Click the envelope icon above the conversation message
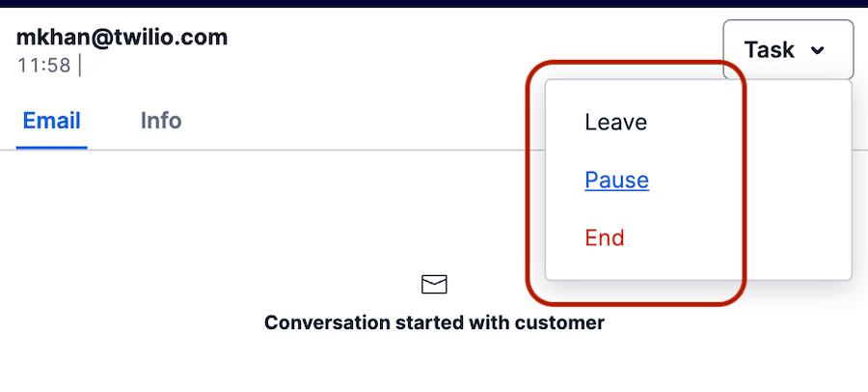Screen dimensions: 868x392 434,284
